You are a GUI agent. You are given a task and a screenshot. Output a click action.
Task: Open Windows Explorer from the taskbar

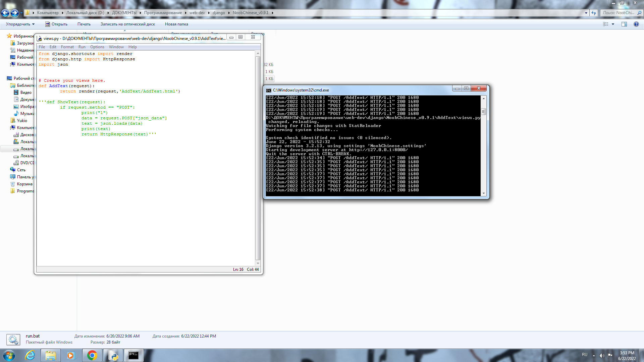tap(51, 355)
